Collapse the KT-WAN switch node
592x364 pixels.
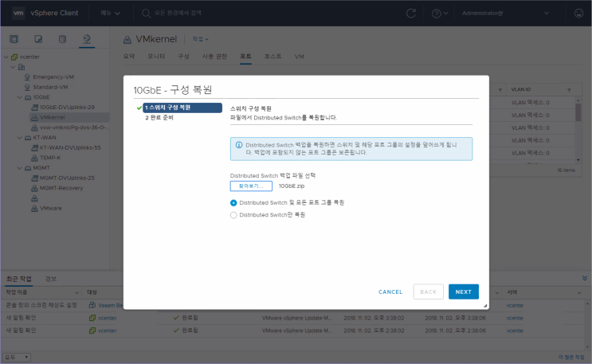(20, 138)
